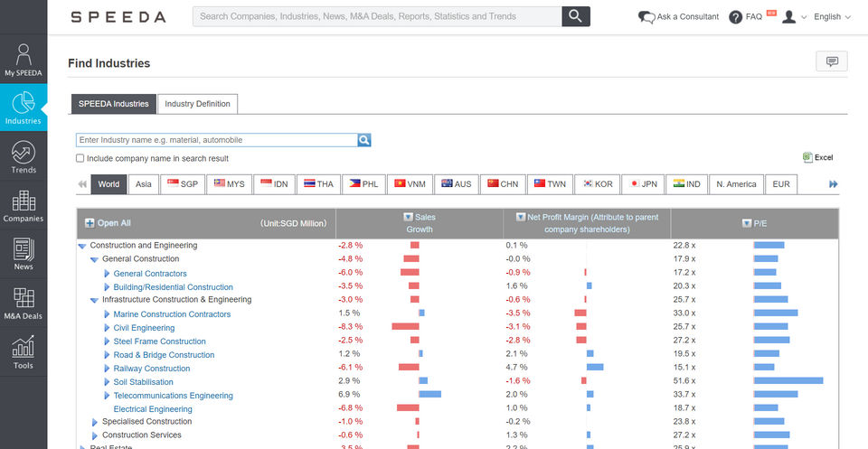Click the feedback comment button
This screenshot has width=868, height=449.
[832, 61]
